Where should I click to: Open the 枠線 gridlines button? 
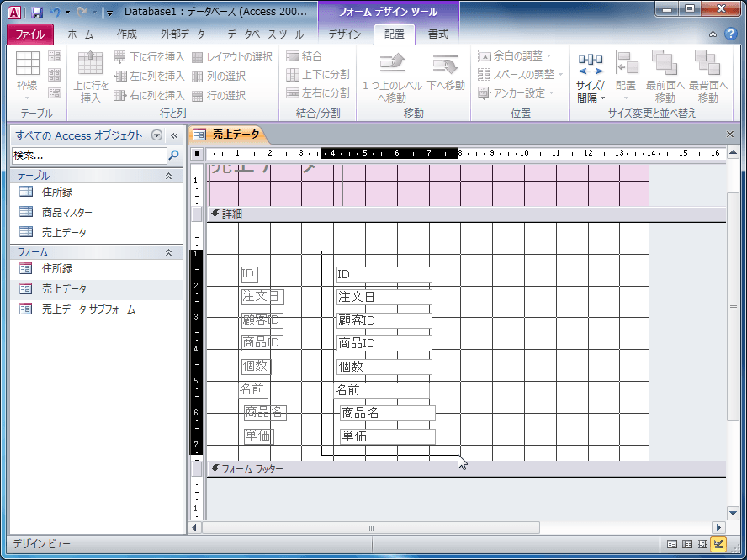click(27, 75)
